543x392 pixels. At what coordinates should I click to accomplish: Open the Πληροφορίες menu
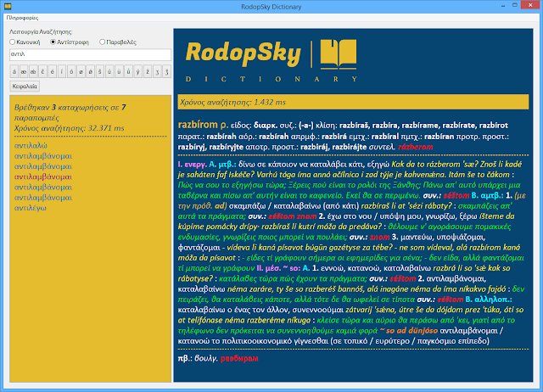(22, 18)
